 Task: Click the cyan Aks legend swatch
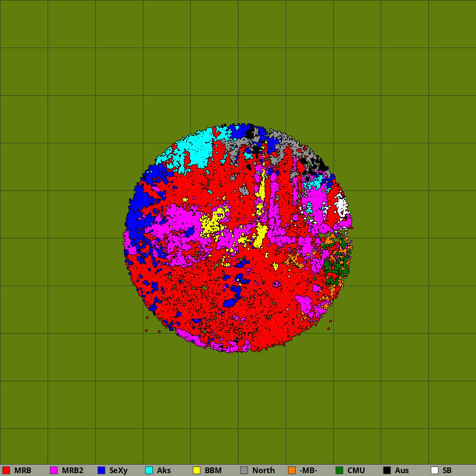149,470
